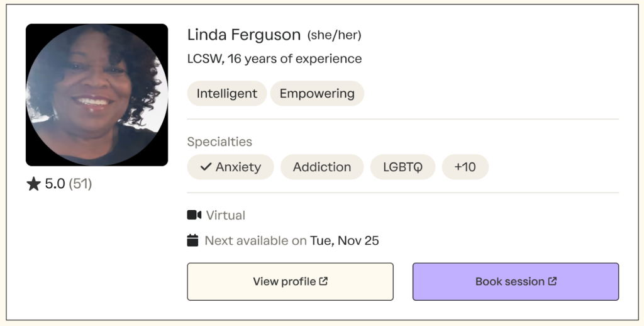The height and width of the screenshot is (326, 644).
Task: Open Linda Ferguson's profile photo
Action: [x=97, y=95]
